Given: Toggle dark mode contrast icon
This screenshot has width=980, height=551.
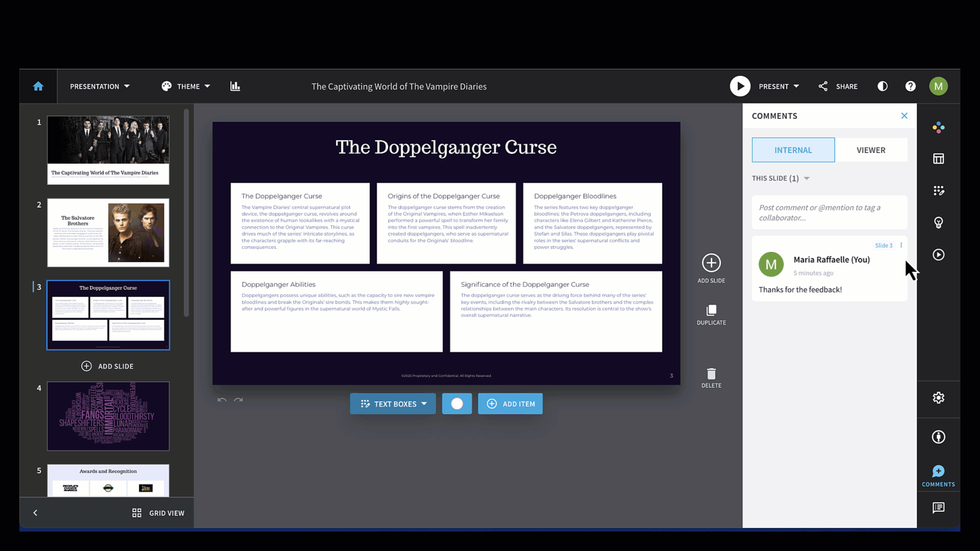Looking at the screenshot, I should click(883, 87).
